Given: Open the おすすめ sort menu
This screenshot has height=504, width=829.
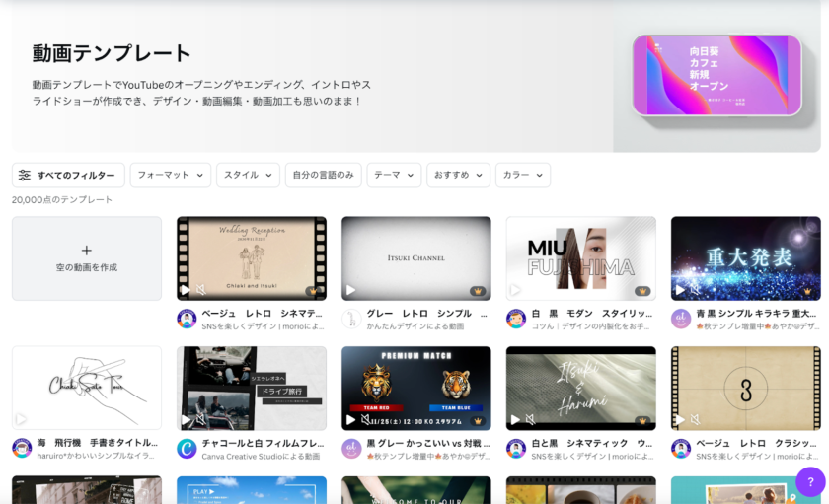Looking at the screenshot, I should [458, 176].
